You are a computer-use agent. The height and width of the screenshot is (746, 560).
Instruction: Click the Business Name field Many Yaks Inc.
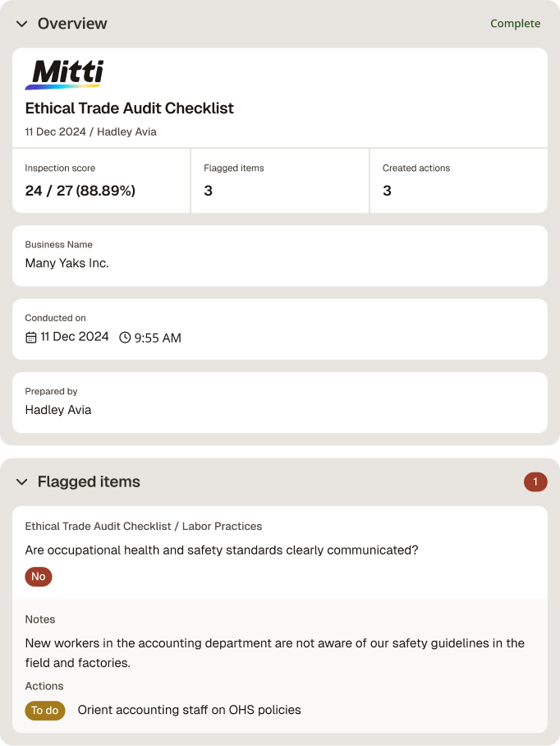click(x=280, y=256)
